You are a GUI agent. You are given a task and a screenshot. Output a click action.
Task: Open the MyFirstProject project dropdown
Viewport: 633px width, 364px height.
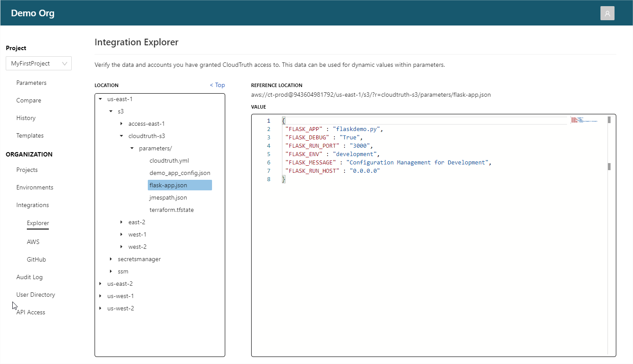39,63
